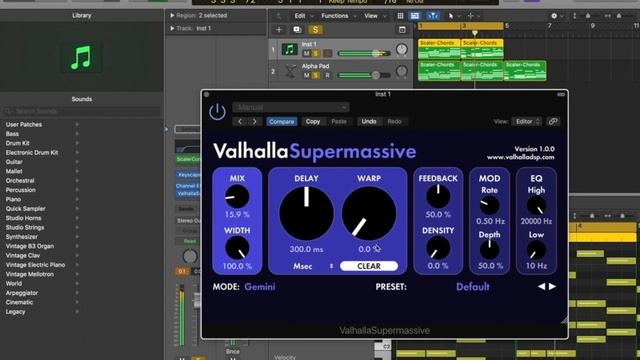Select next preset with right arrow
This screenshot has height=360, width=640.
coord(552,287)
